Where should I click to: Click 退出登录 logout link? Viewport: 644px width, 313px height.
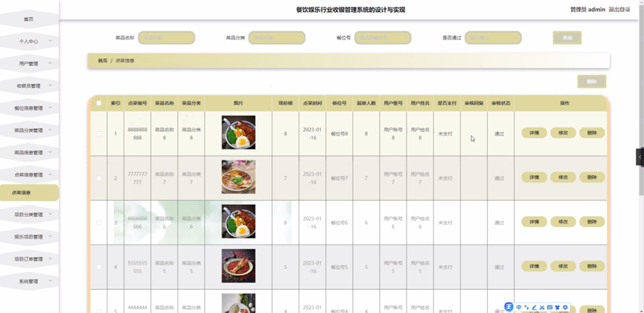pos(619,10)
